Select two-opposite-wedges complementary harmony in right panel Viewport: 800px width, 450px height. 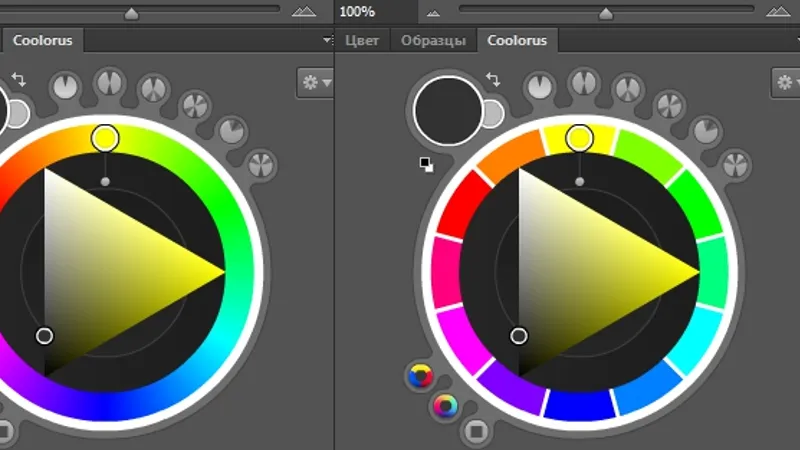[584, 82]
